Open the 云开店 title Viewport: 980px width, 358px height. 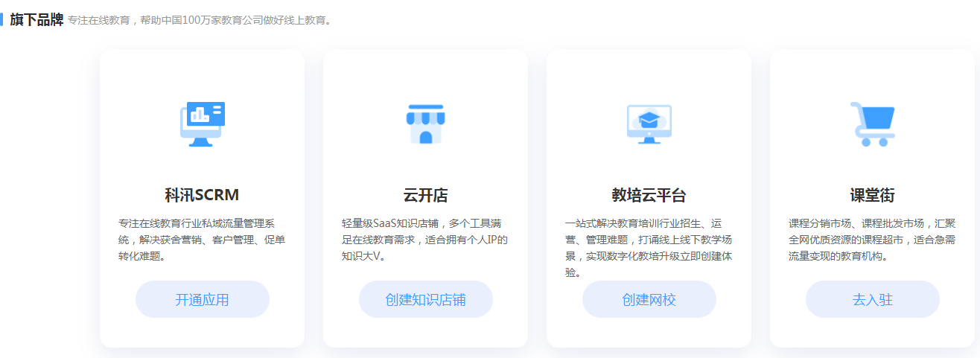click(425, 195)
